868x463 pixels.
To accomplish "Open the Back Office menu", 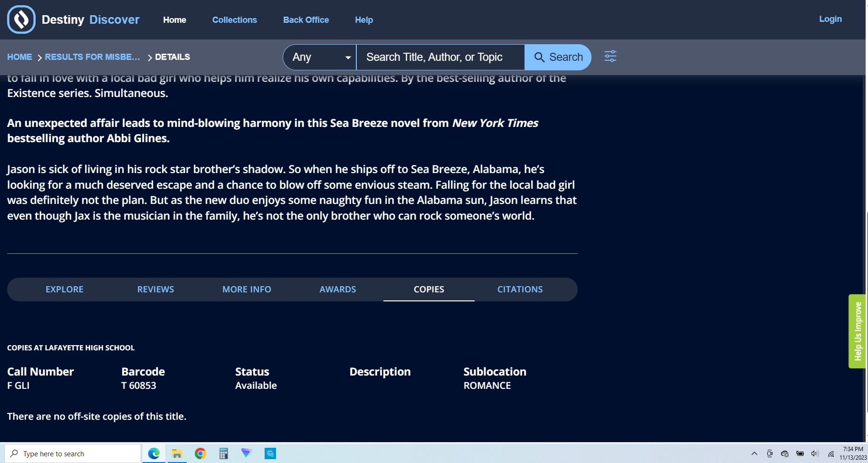I will [x=306, y=20].
